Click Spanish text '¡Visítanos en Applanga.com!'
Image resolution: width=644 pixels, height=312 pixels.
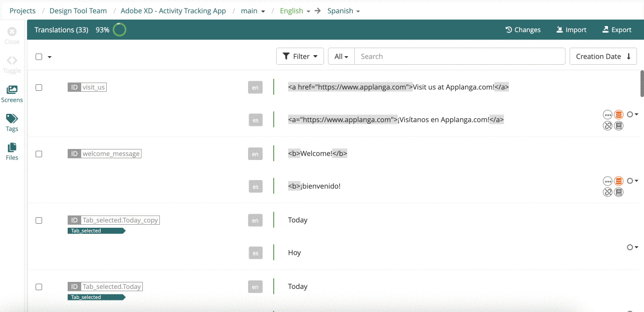click(x=444, y=119)
